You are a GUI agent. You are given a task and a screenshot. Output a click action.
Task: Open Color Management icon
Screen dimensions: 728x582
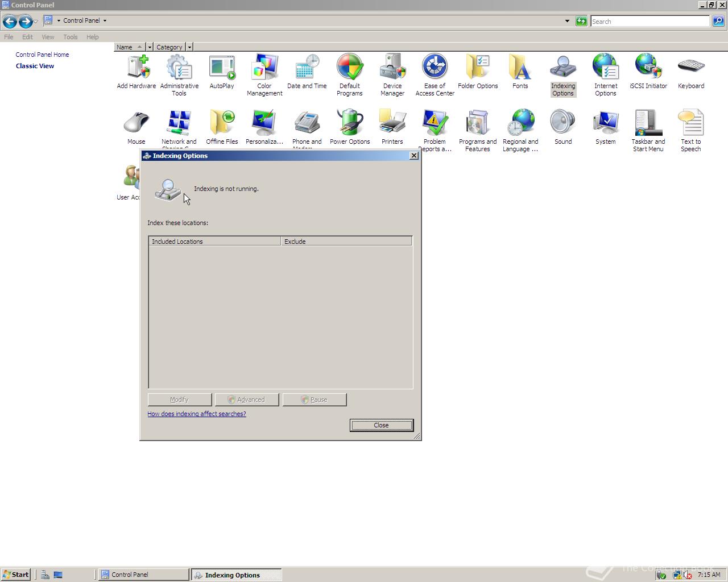(x=264, y=74)
